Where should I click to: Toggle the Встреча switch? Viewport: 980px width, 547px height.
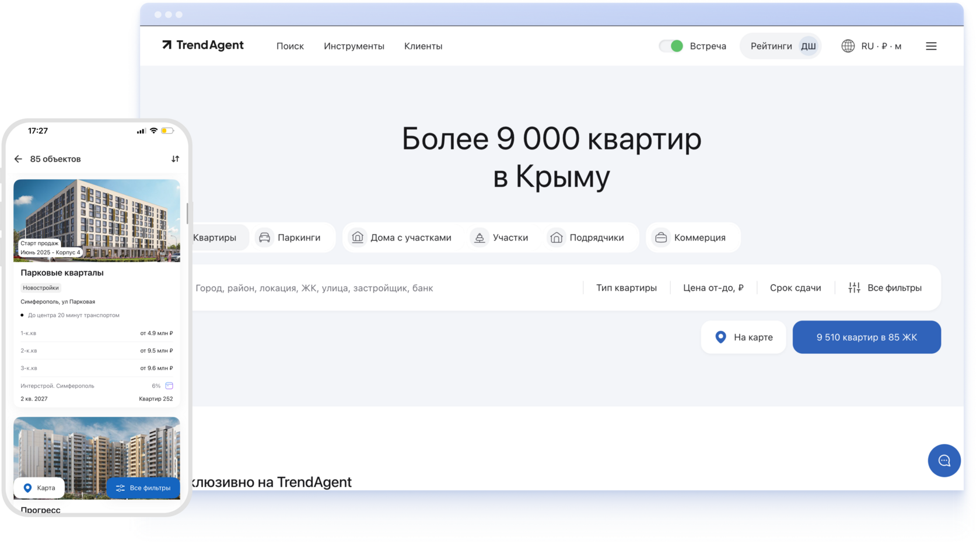[671, 46]
